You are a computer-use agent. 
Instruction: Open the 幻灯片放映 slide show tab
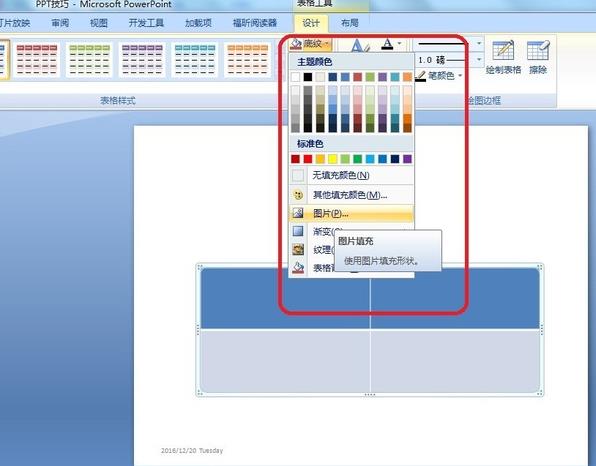[x=14, y=23]
